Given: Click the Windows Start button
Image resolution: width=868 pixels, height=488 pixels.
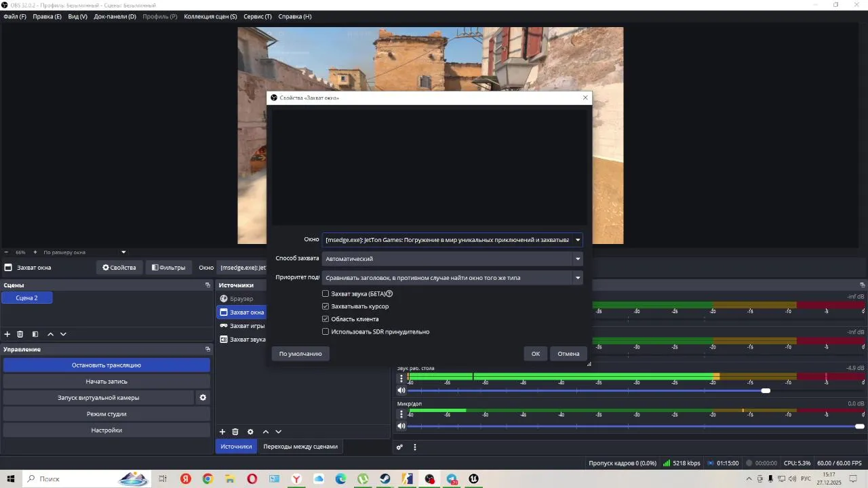Looking at the screenshot, I should pos(11,479).
